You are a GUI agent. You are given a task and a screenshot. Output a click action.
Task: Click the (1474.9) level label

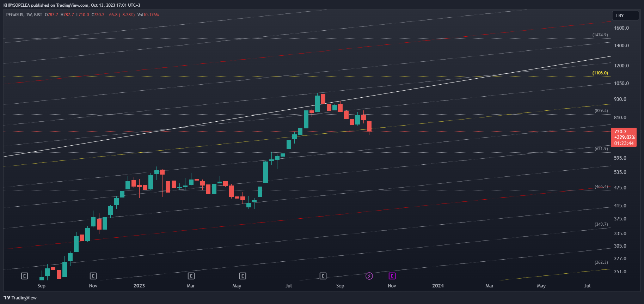(600, 35)
